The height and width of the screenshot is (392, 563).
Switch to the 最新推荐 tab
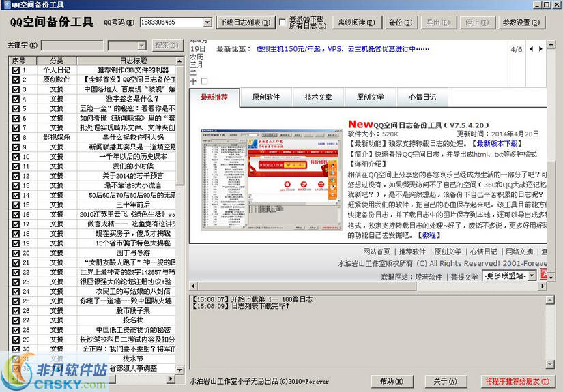point(214,97)
